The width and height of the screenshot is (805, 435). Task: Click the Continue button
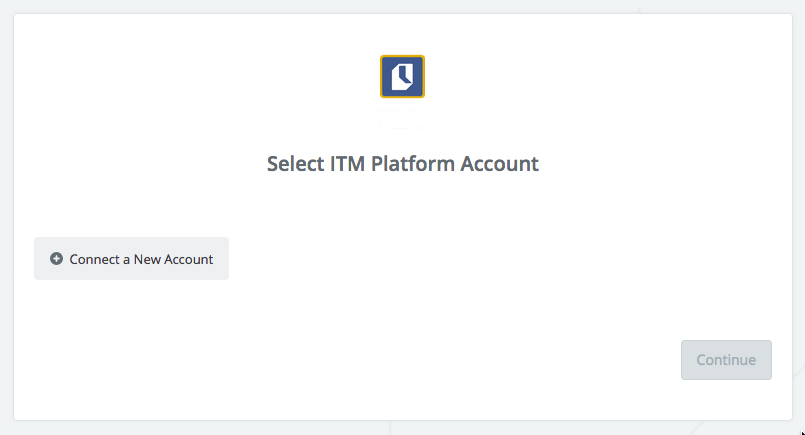pos(726,360)
